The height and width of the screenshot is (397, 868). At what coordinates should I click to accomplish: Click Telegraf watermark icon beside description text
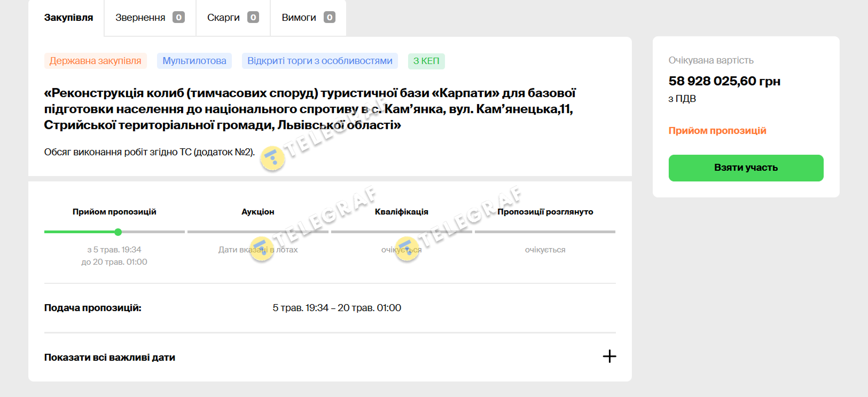[272, 158]
